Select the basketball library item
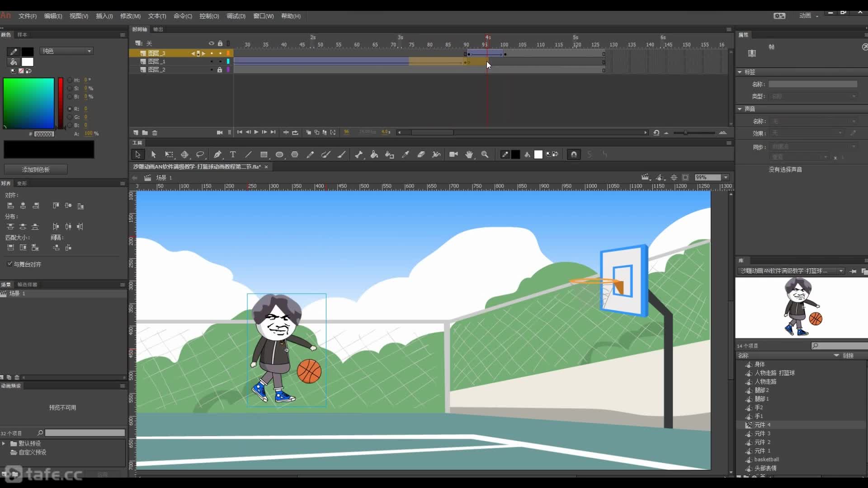 click(x=766, y=460)
